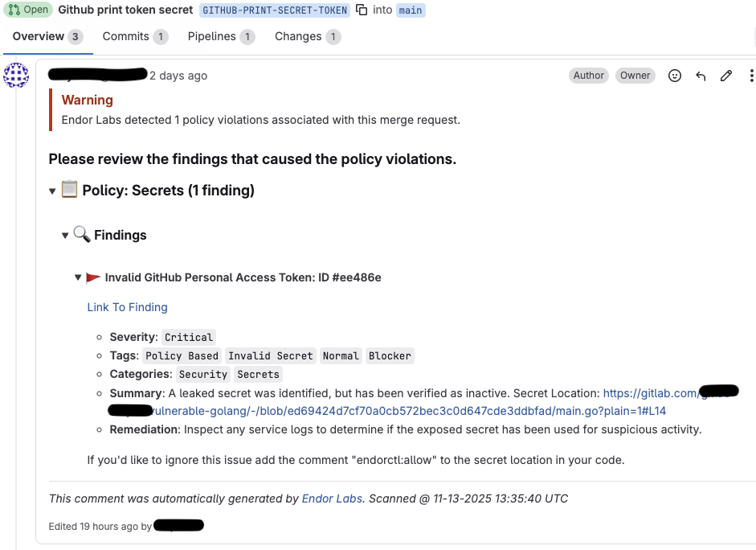Select the Overview tab
Viewport: 756px width, 550px height.
pos(39,36)
